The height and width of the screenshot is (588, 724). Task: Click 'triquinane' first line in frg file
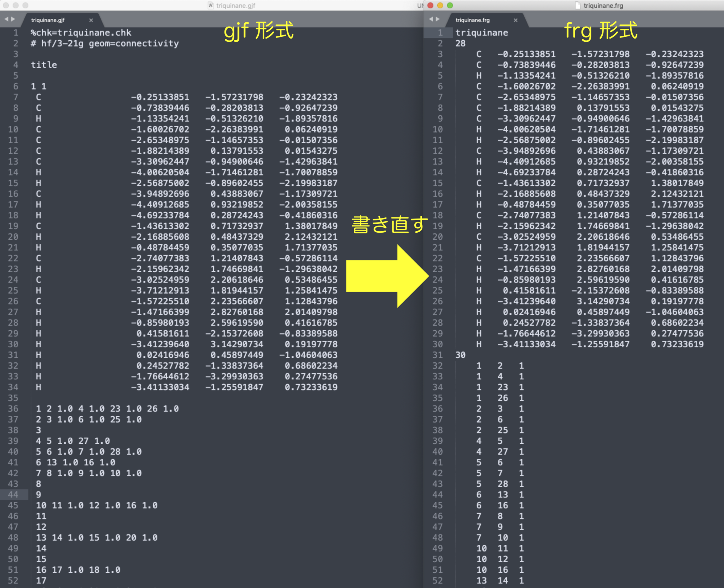point(481,33)
